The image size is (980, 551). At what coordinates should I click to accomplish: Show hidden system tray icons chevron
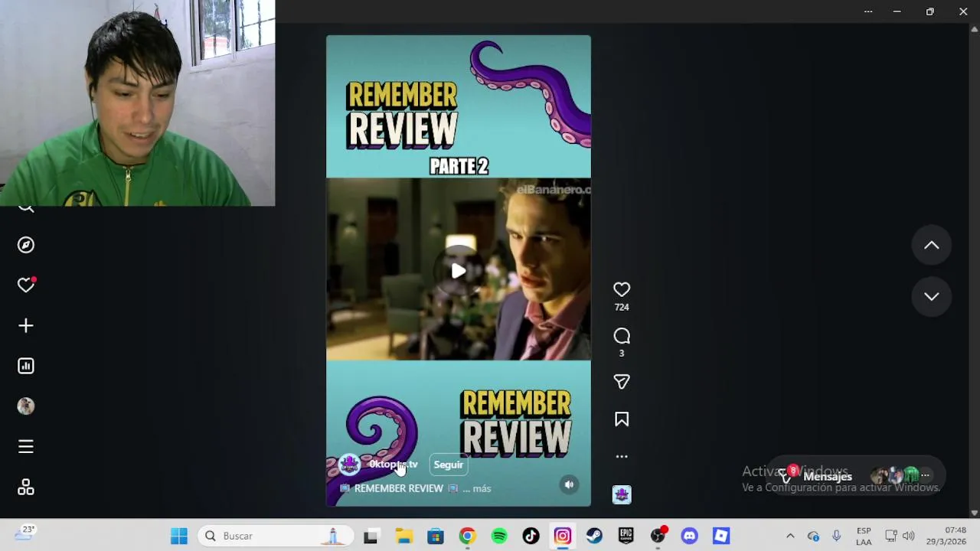(790, 536)
